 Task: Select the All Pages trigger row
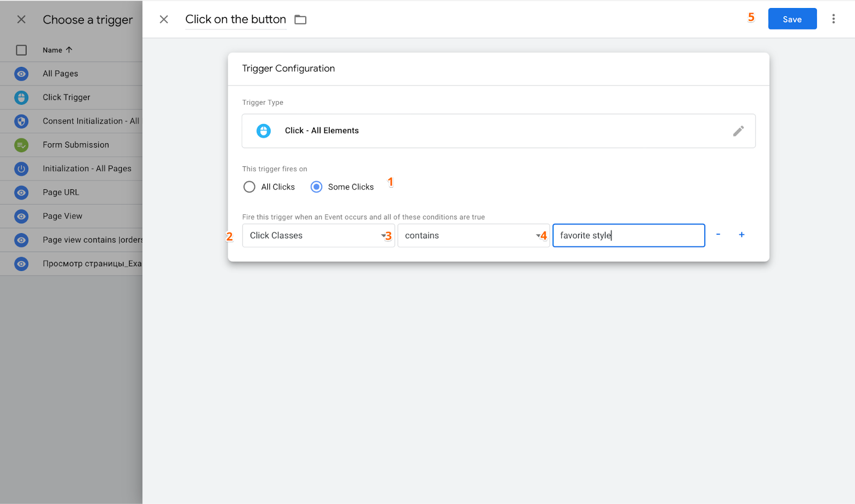60,74
